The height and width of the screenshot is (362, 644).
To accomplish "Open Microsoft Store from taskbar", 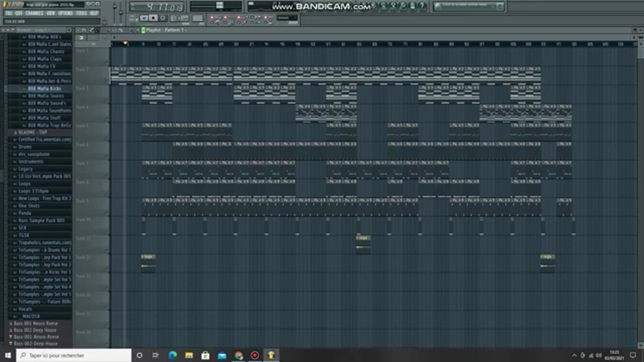I will tap(205, 355).
